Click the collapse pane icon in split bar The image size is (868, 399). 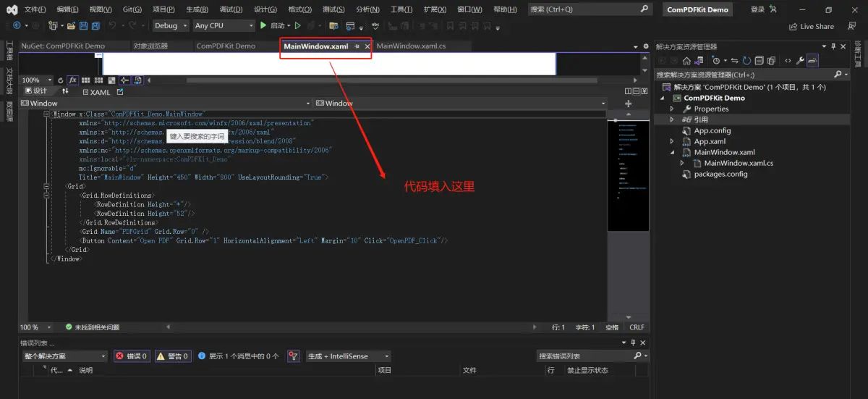click(645, 91)
